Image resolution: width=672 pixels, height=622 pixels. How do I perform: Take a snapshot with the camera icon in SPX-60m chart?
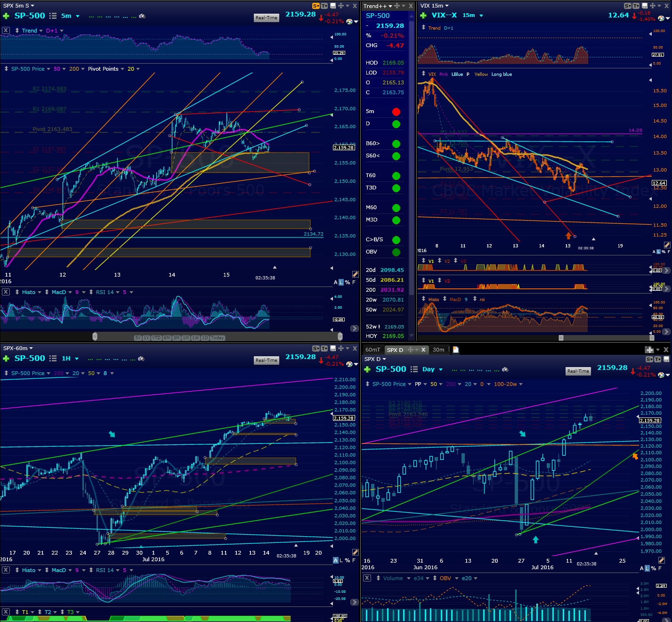pyautogui.click(x=142, y=359)
